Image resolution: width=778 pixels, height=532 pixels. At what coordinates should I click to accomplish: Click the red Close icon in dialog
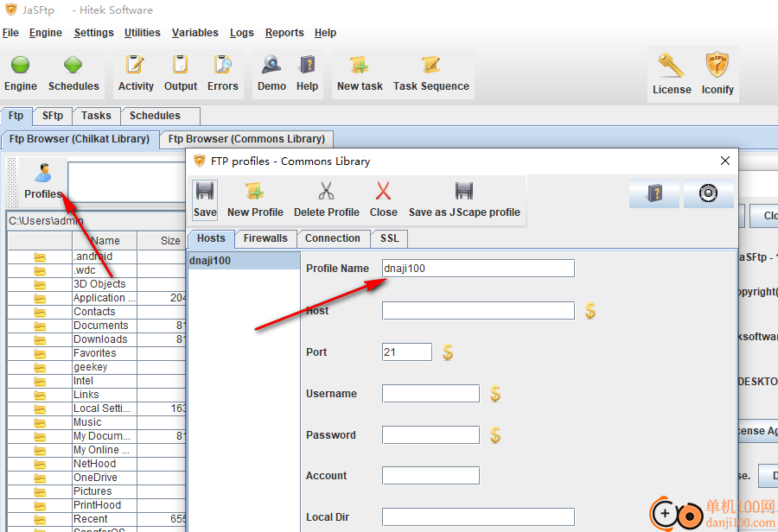click(x=384, y=199)
